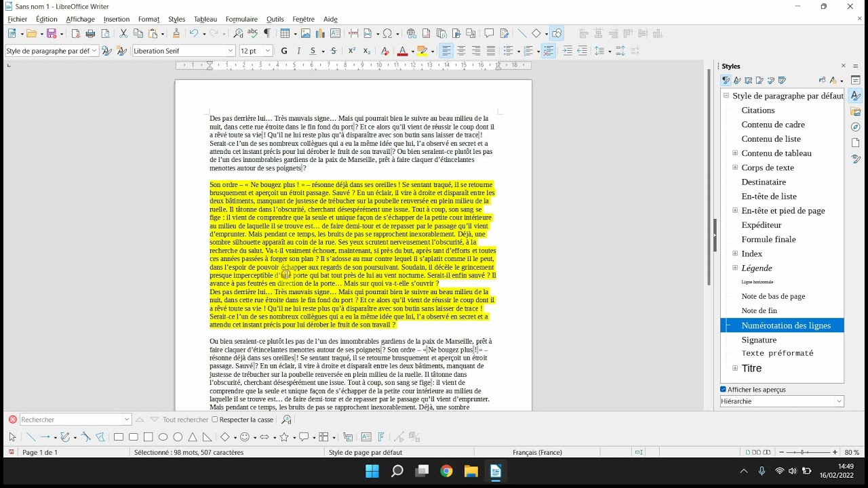The image size is (868, 488).
Task: Apply subscript formatting
Action: click(x=367, y=51)
